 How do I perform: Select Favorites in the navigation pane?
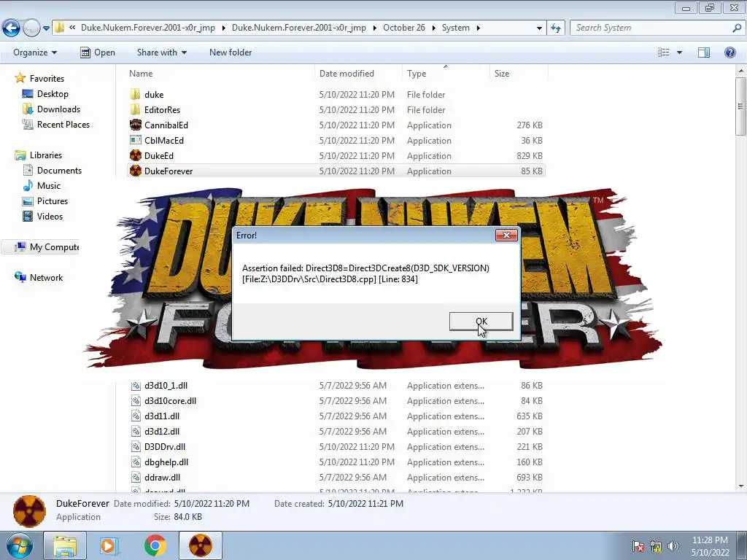[39, 78]
